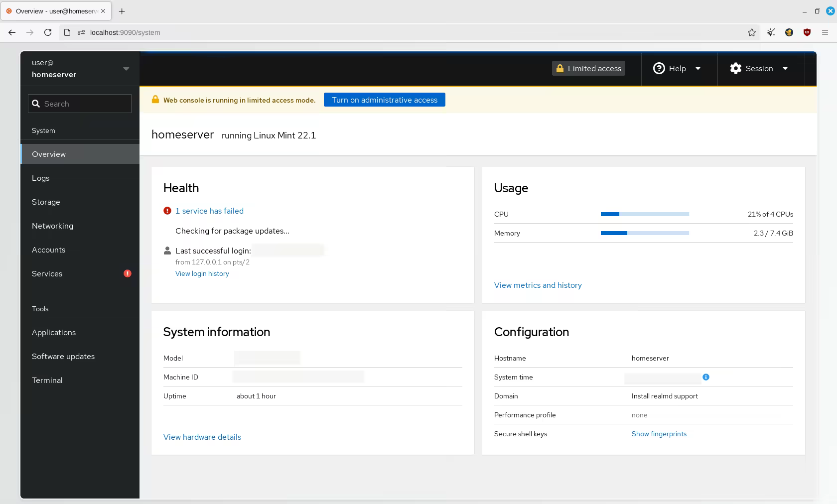Reload the page with the refresh icon
Viewport: 837px width, 504px height.
pos(48,32)
